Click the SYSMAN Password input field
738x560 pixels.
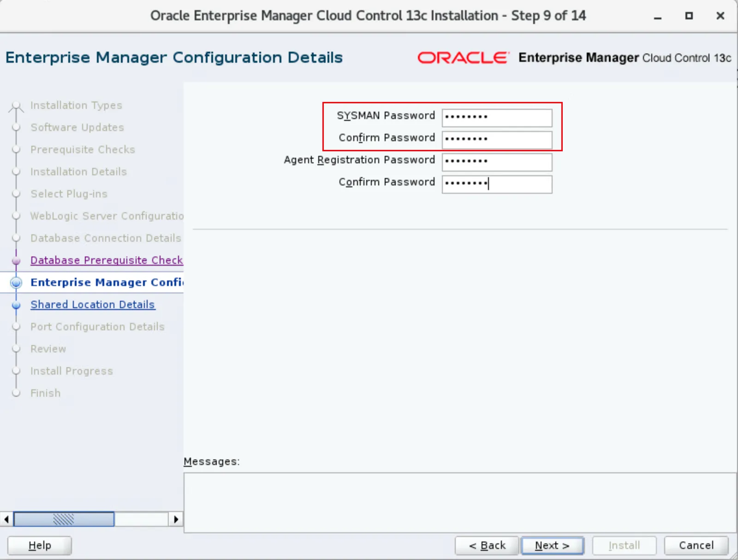[496, 117]
